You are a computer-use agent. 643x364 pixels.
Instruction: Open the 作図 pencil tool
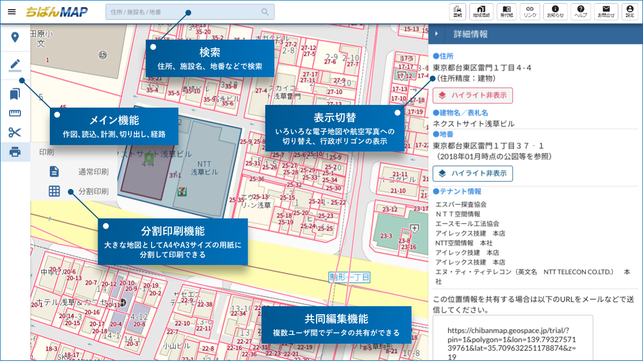click(x=16, y=65)
